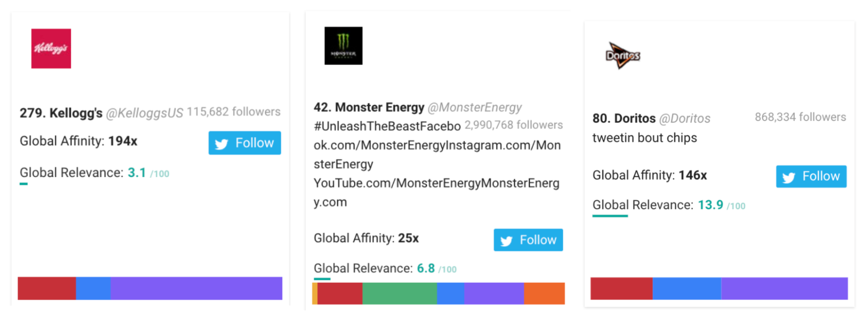Click the Doritos logo thumbnail
Screen dimensions: 868x318
point(623,56)
